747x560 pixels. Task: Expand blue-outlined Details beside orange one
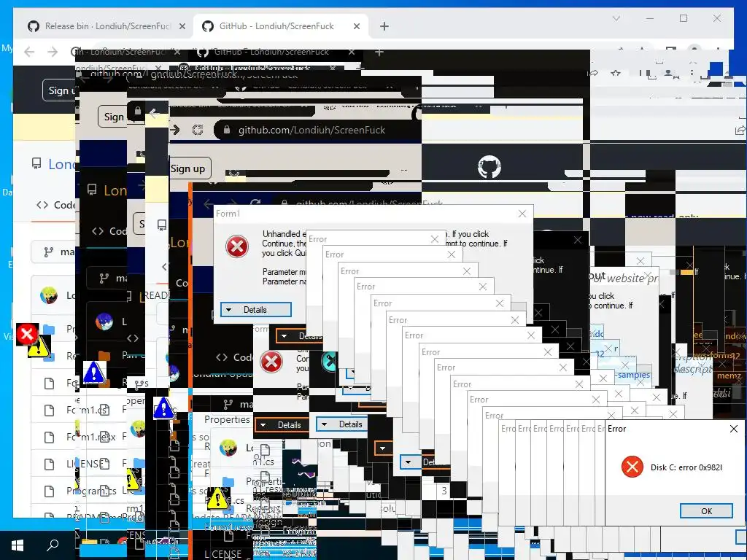coord(341,424)
